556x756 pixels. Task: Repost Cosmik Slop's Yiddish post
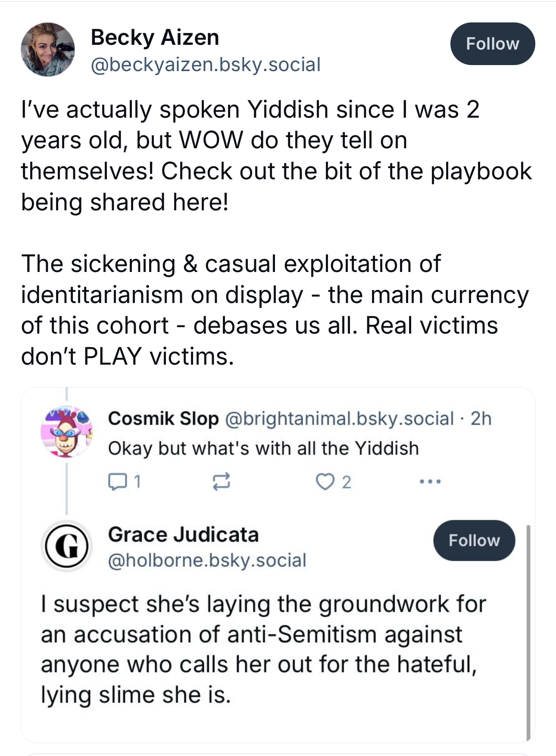(x=221, y=482)
